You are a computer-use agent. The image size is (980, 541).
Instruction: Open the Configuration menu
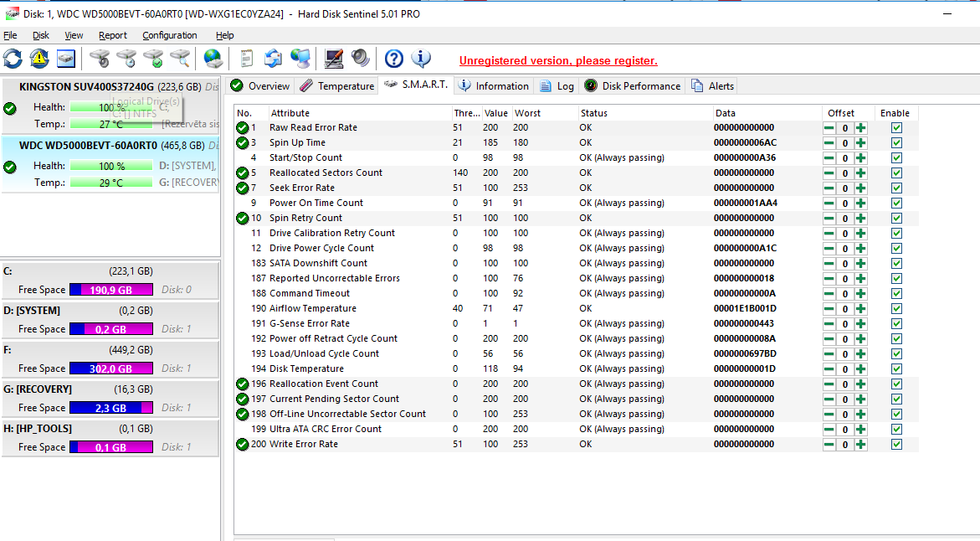coord(169,35)
